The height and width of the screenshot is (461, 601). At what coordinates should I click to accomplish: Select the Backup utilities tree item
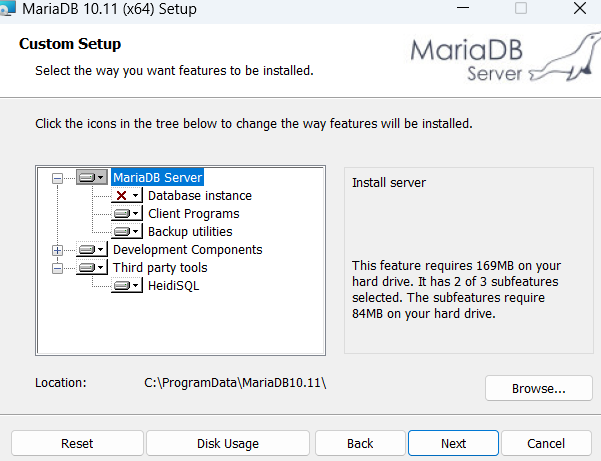coord(190,232)
